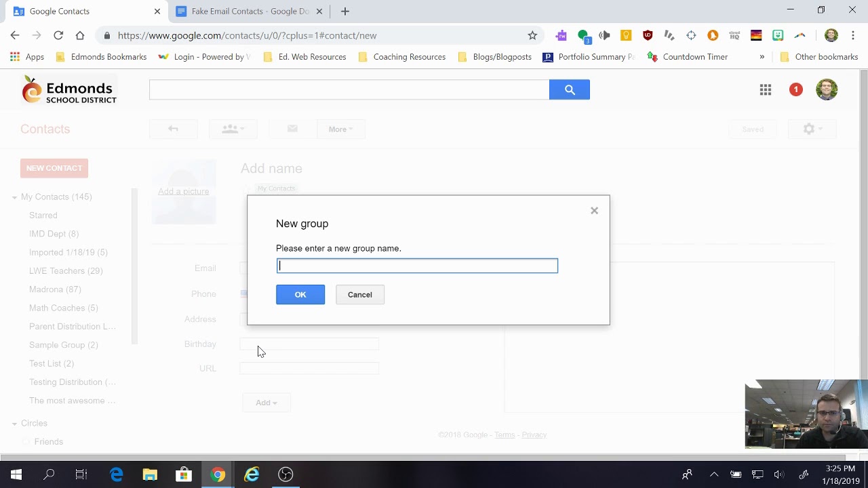This screenshot has height=488, width=868.
Task: Open Portfolio Summary bookmark
Action: point(589,57)
